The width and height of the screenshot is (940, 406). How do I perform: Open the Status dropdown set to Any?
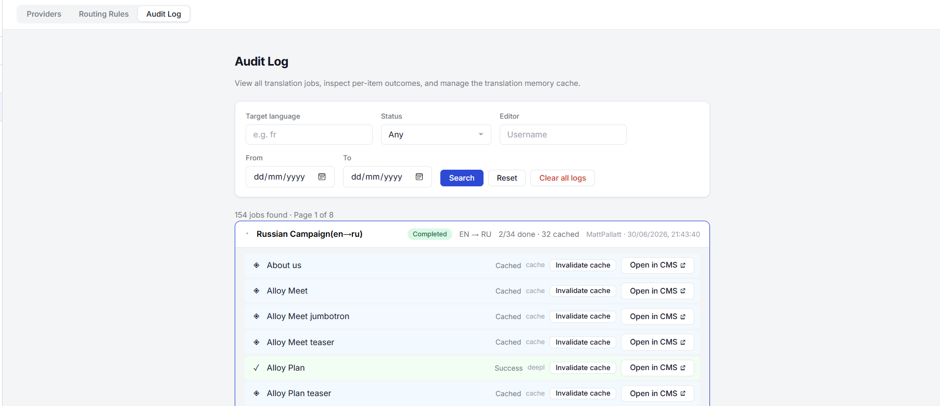436,134
